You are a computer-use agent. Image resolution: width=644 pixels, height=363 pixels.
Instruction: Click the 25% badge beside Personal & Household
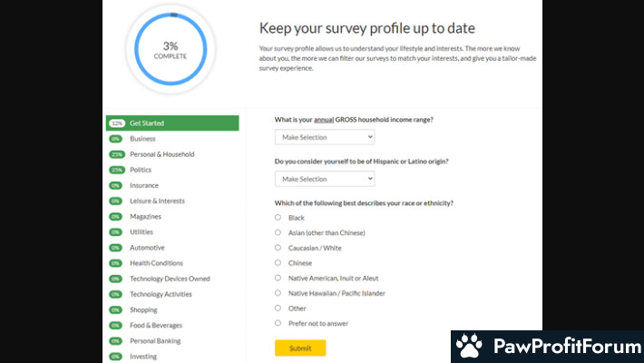point(117,154)
